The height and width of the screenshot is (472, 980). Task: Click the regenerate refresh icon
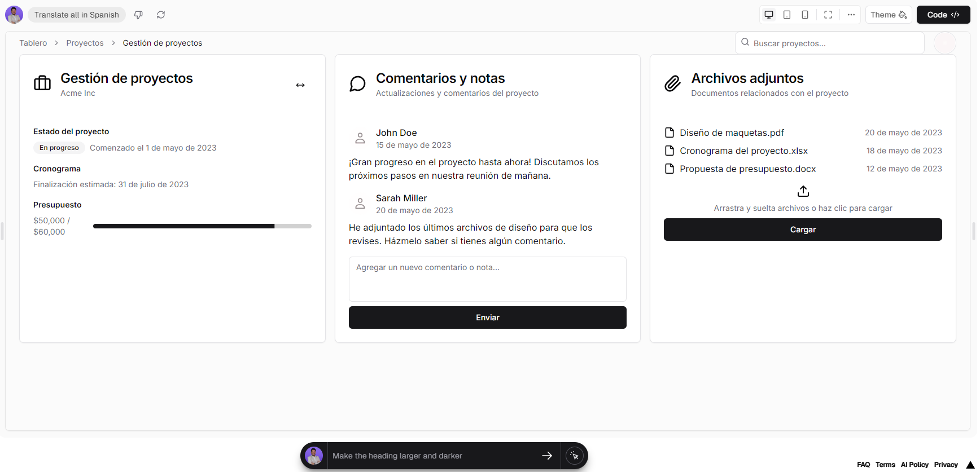(x=161, y=15)
